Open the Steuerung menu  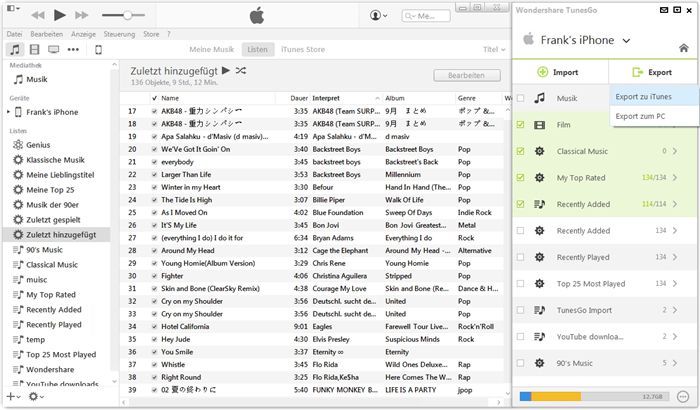click(x=119, y=34)
